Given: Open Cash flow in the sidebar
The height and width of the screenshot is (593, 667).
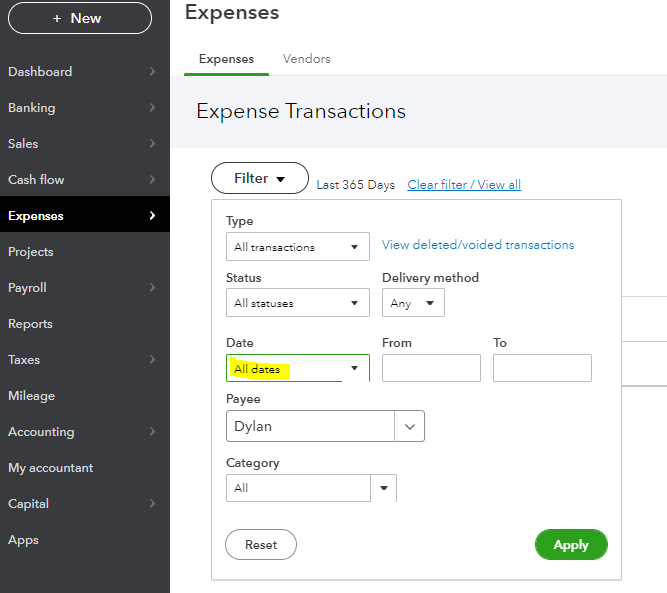Looking at the screenshot, I should pyautogui.click(x=36, y=180).
